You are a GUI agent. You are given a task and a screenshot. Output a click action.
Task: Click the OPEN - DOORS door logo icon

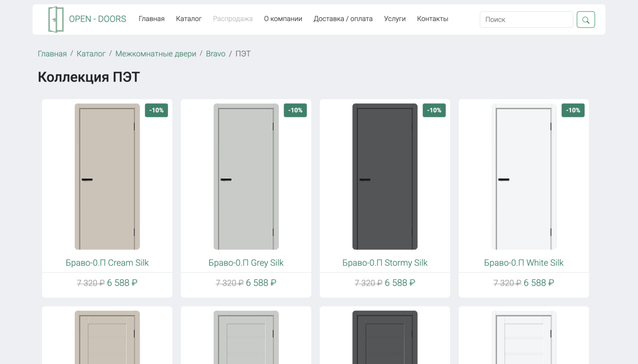pos(56,20)
